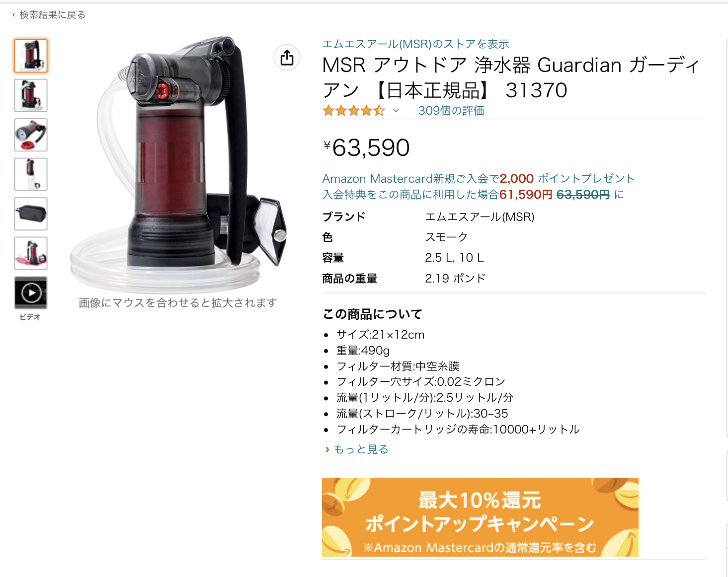Go back via 検索結果に戻る link

(52, 15)
